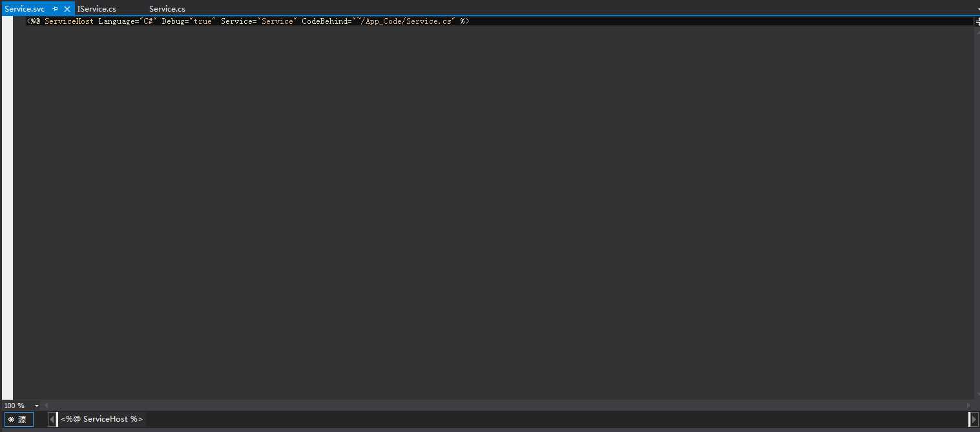
Task: Click the Service="Service" attribute text
Action: pyautogui.click(x=259, y=21)
